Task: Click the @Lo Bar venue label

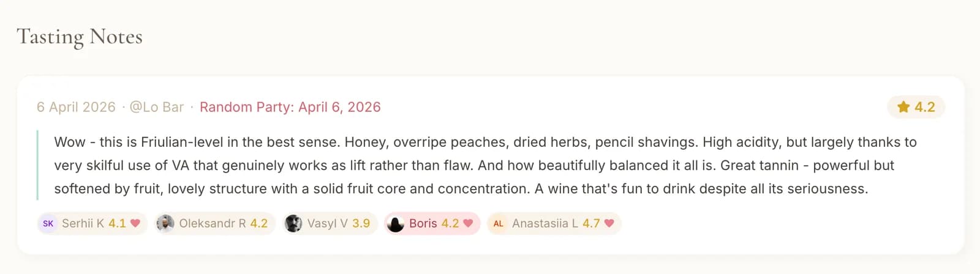Action: 156,107
